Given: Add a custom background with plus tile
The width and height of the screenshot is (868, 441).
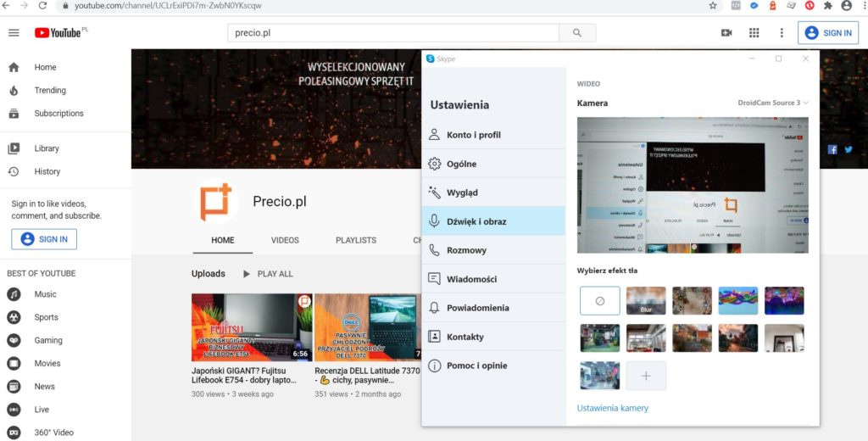Looking at the screenshot, I should (646, 376).
